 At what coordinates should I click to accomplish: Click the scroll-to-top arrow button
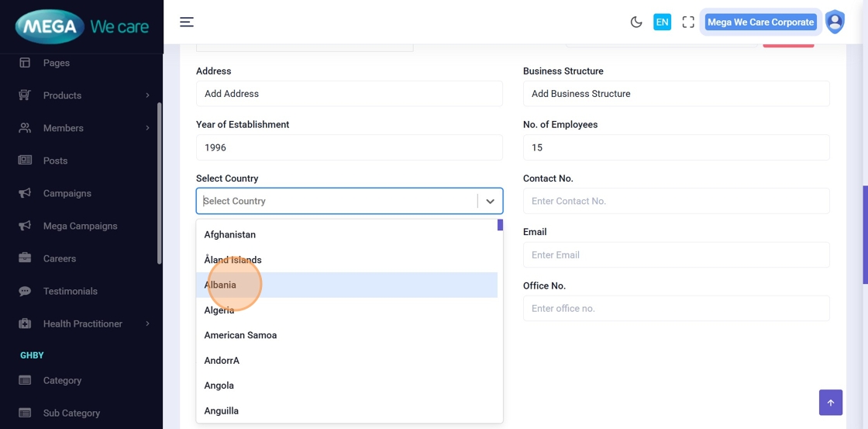pyautogui.click(x=830, y=403)
